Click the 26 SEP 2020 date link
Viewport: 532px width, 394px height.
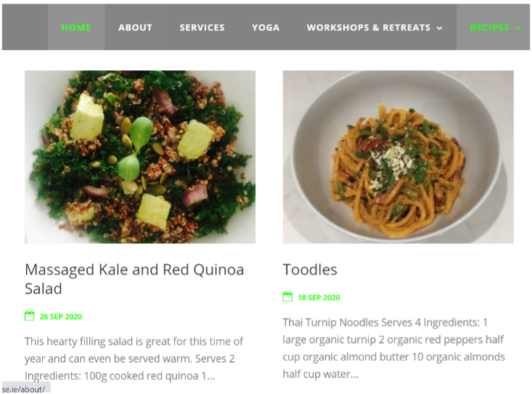tap(61, 316)
